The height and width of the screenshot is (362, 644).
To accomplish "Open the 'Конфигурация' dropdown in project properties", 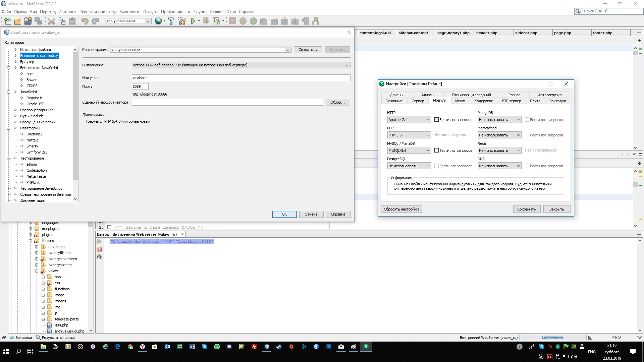I will (x=200, y=50).
